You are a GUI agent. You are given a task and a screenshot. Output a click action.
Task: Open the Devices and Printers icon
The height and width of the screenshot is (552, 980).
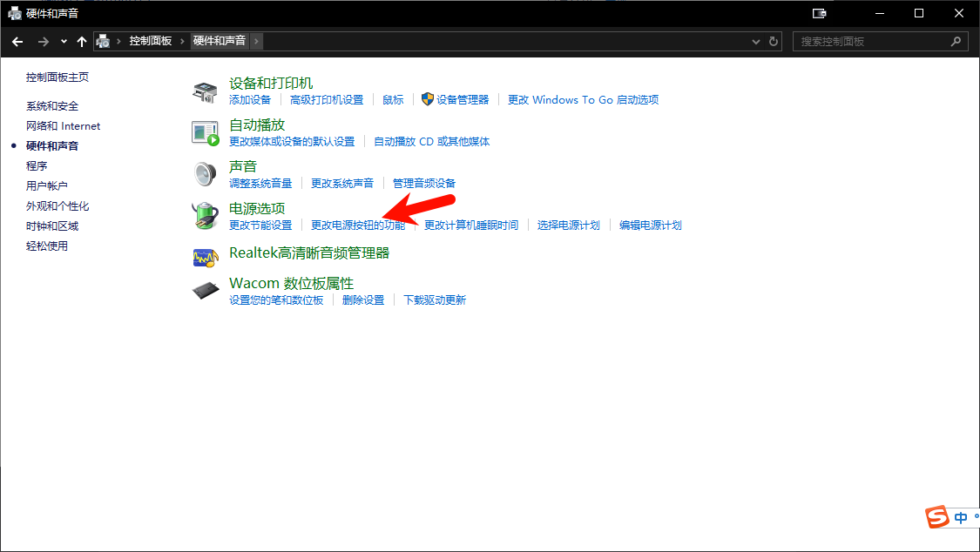tap(205, 92)
